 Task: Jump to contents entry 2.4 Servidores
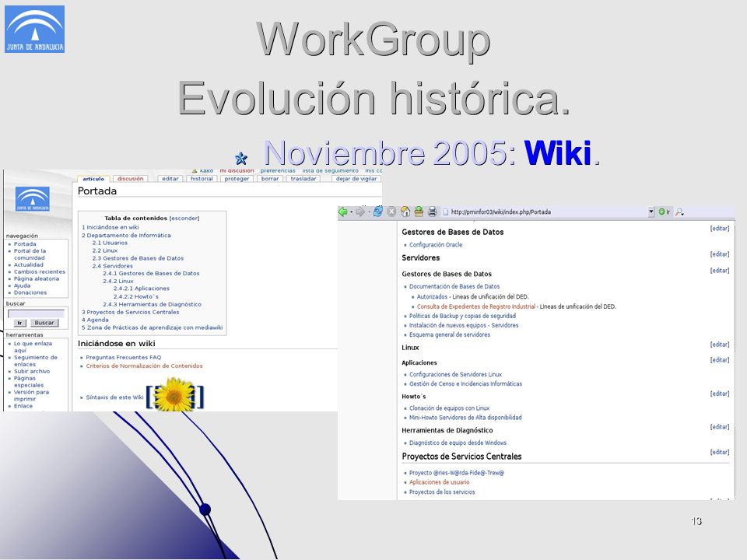pyautogui.click(x=112, y=266)
